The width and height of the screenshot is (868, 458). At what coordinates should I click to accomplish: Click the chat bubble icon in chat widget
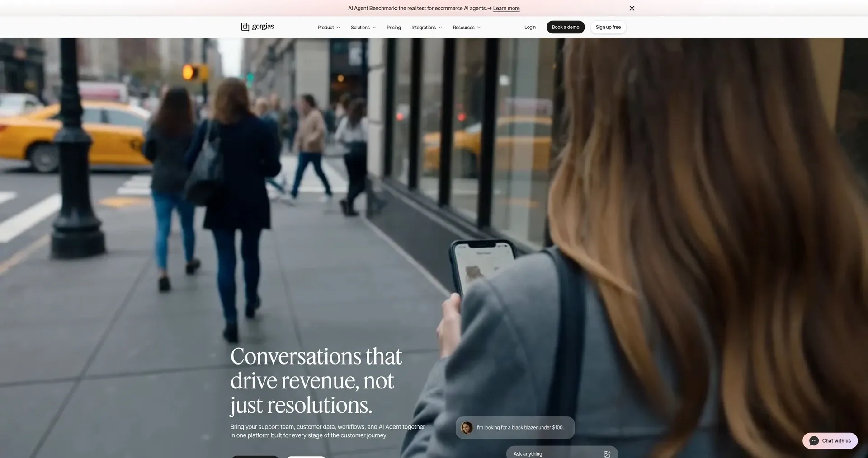(x=814, y=441)
